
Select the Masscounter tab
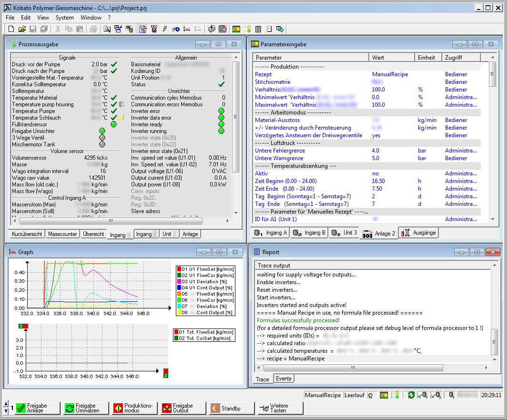pyautogui.click(x=62, y=234)
